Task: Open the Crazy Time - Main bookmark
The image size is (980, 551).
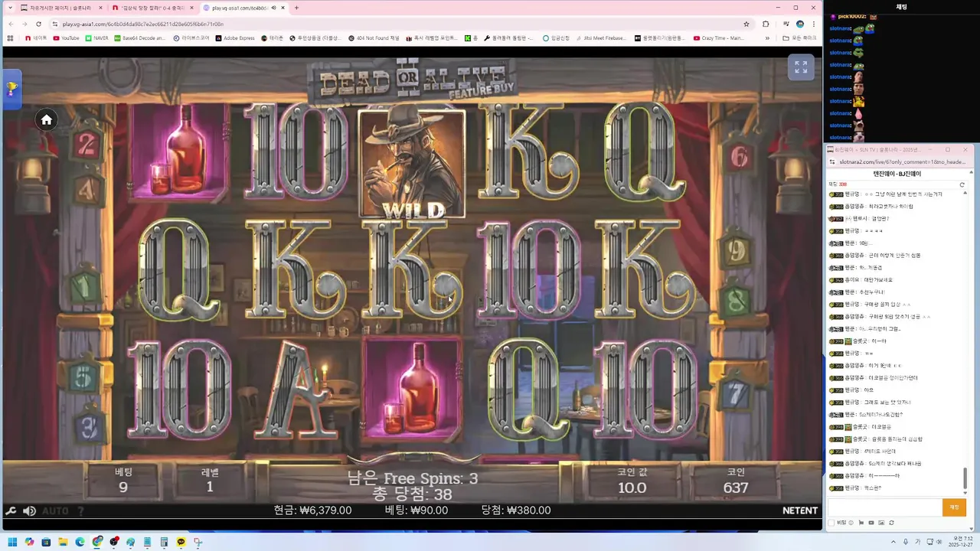Action: [x=718, y=37]
